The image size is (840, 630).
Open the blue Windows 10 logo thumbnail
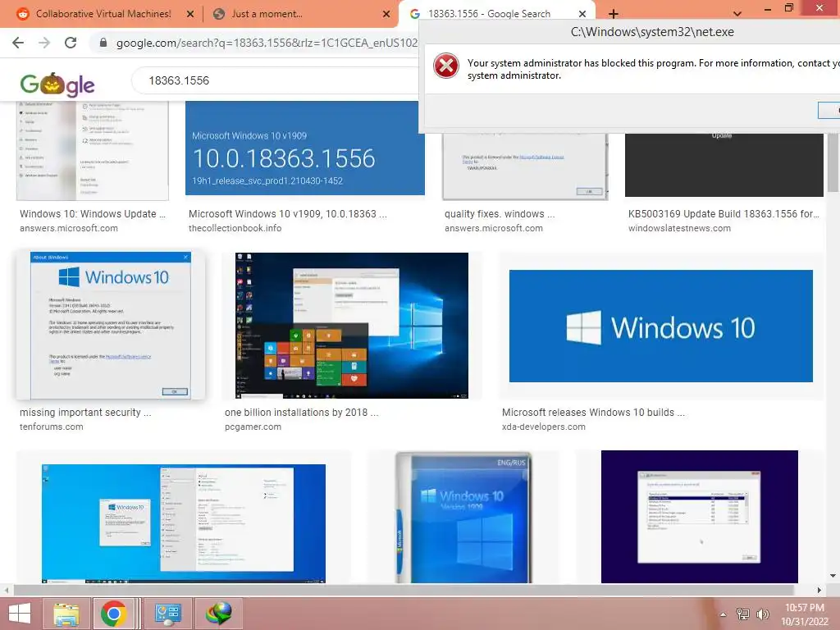[660, 326]
